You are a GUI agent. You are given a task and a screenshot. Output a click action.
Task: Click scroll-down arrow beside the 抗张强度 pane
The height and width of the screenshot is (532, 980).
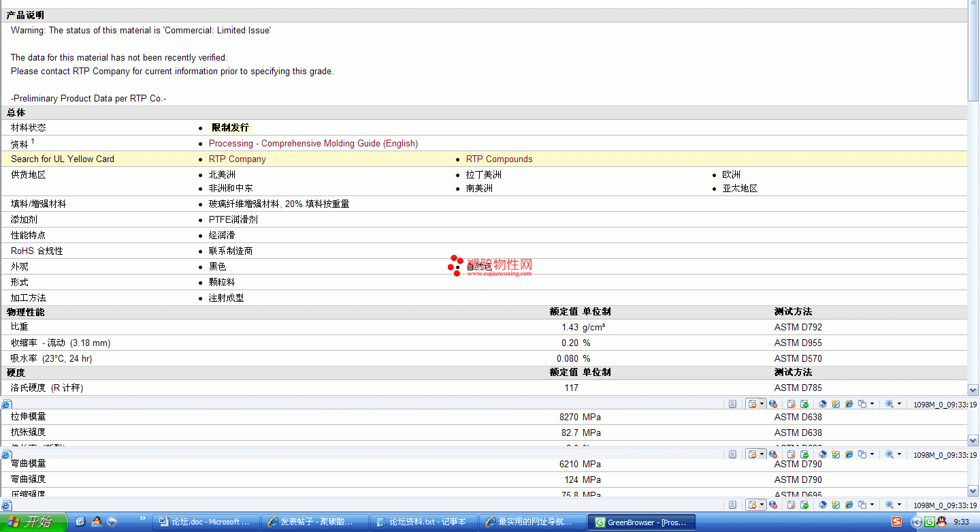coord(973,440)
